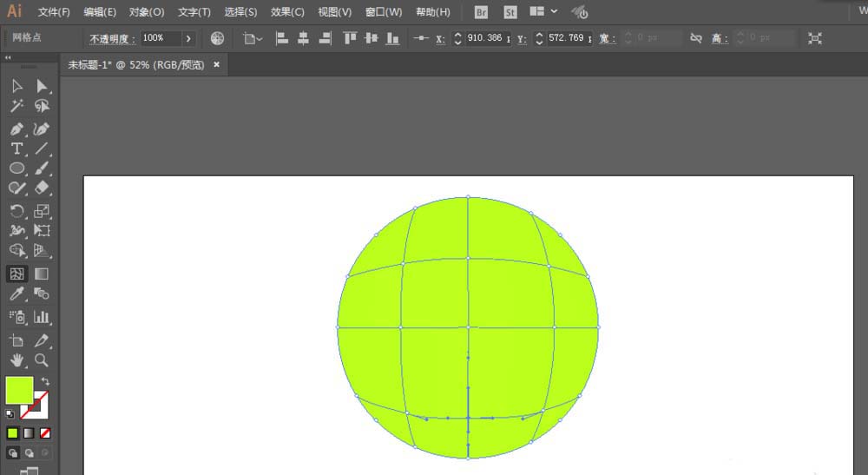Select the Warp tool
The width and height of the screenshot is (868, 475).
point(16,230)
